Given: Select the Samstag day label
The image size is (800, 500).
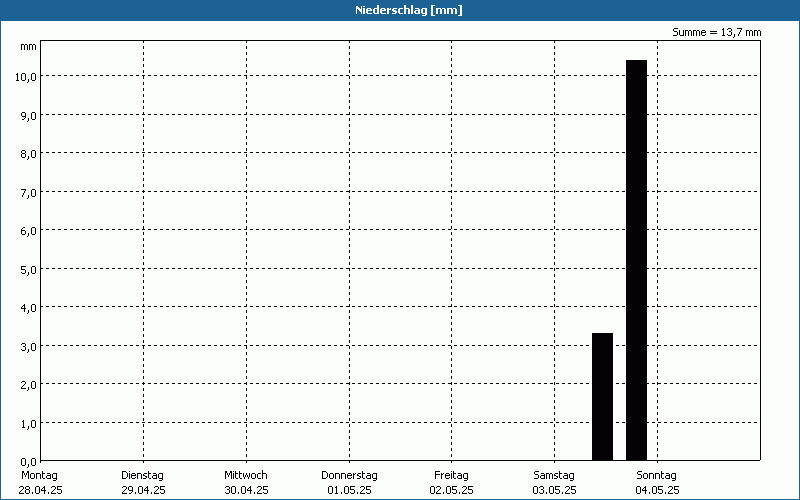Looking at the screenshot, I should 554,475.
